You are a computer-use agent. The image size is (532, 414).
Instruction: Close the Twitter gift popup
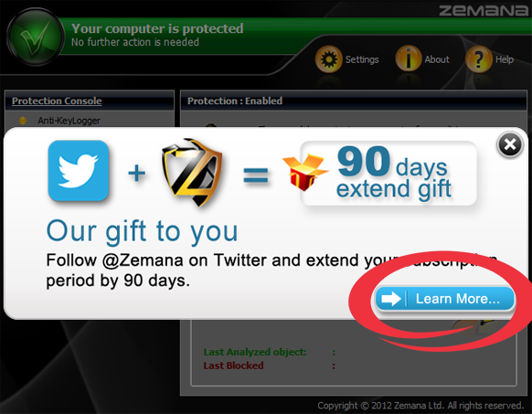pyautogui.click(x=510, y=145)
